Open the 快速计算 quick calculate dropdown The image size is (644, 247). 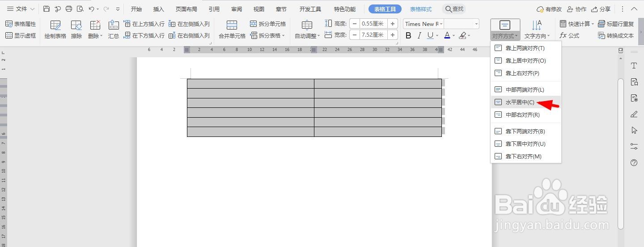(x=577, y=24)
